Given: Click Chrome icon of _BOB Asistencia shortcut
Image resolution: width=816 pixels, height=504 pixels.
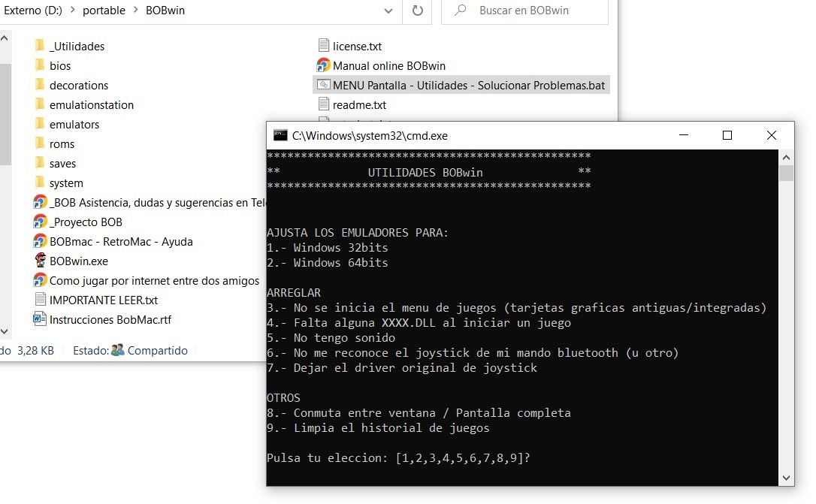Looking at the screenshot, I should pyautogui.click(x=40, y=202).
